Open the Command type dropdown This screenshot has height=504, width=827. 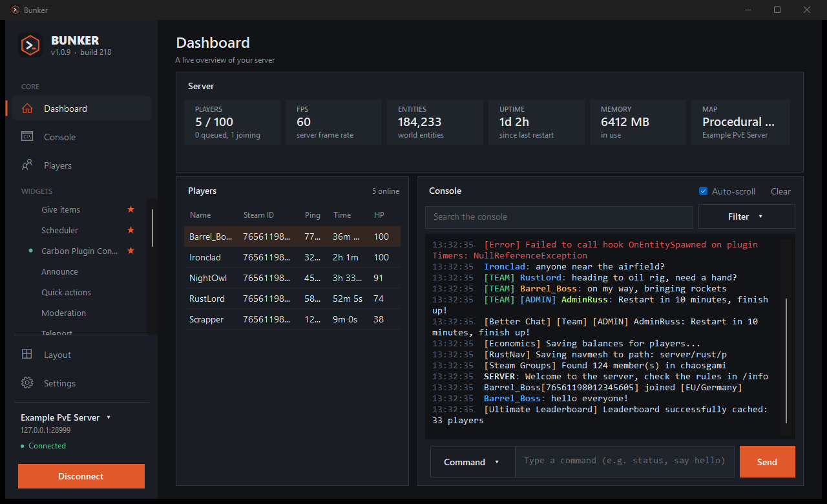(472, 462)
